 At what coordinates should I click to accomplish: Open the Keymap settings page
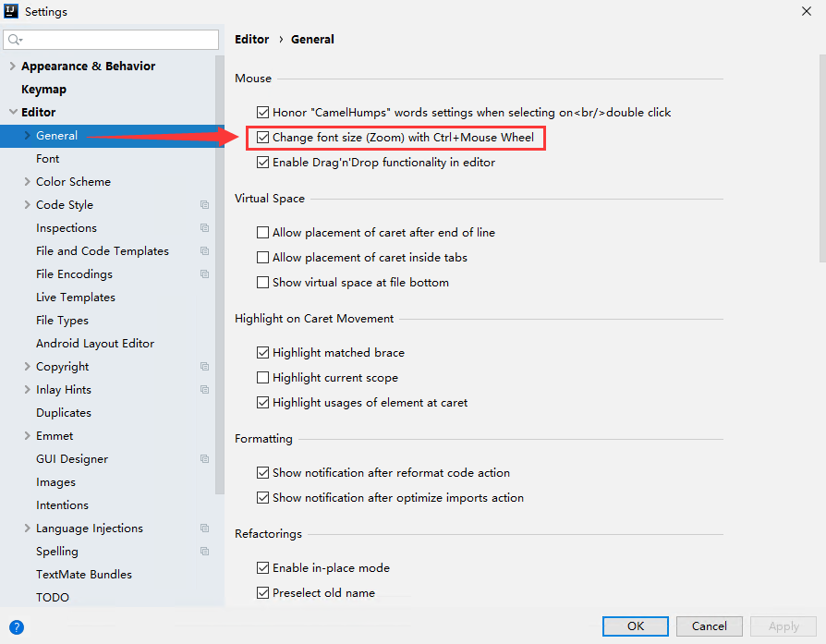(x=43, y=90)
